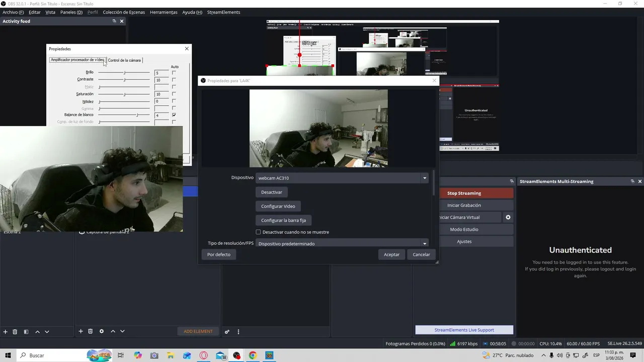Open the Dispositivo dropdown showing webcam AC310
The height and width of the screenshot is (362, 644).
(x=342, y=178)
